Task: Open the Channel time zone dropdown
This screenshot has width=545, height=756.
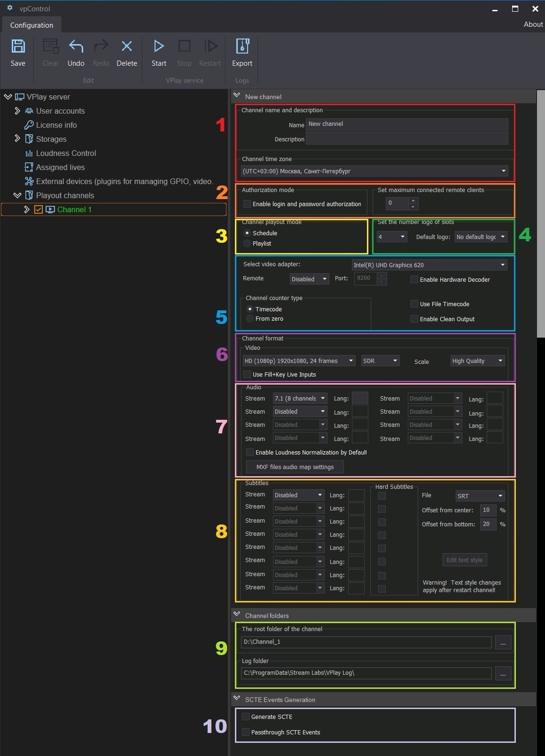Action: pyautogui.click(x=374, y=171)
